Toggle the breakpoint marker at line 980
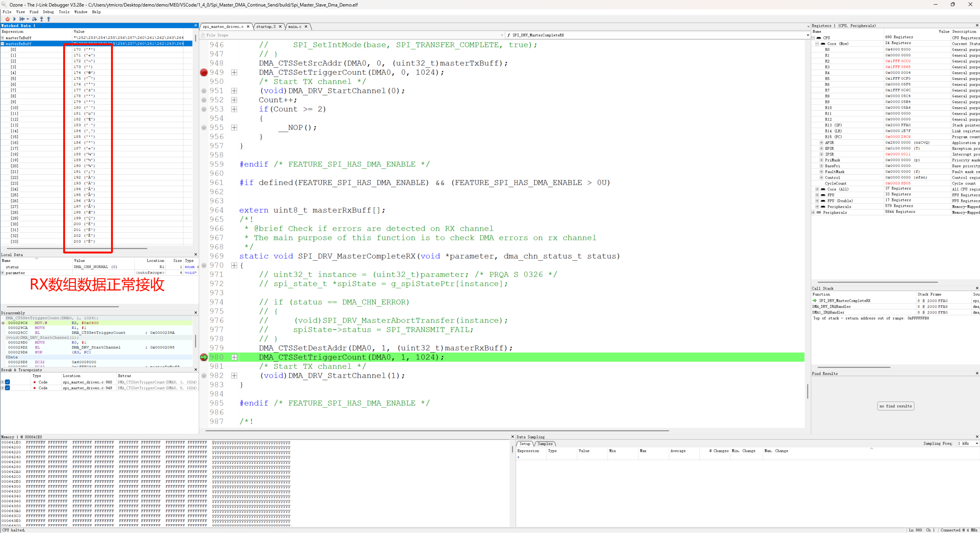 (204, 357)
